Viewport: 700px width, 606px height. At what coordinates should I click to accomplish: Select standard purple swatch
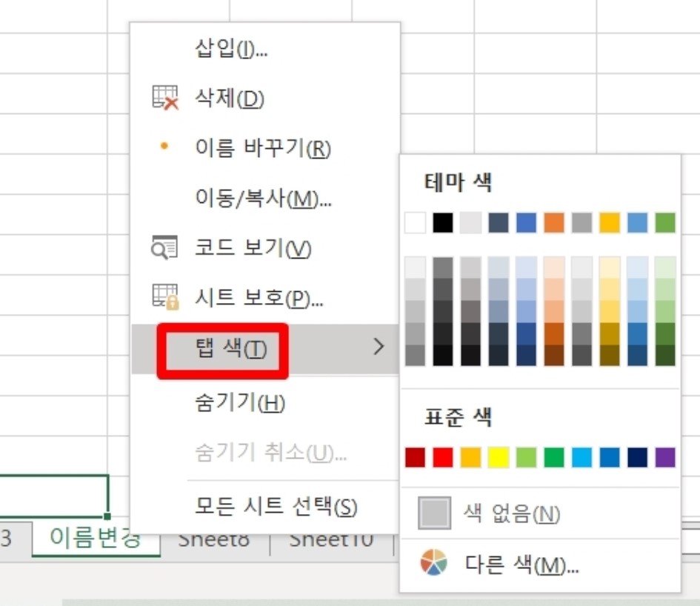[x=664, y=457]
